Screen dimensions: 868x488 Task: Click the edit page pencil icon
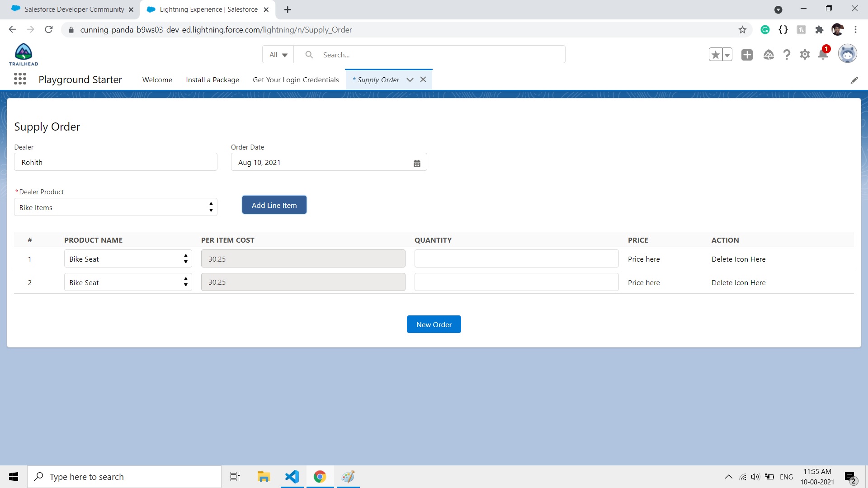pos(855,80)
